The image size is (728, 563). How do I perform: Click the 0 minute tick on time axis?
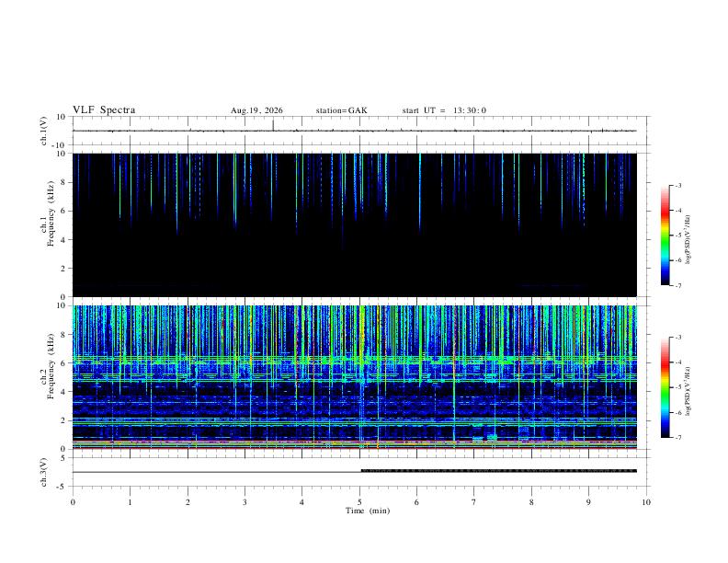pyautogui.click(x=73, y=502)
